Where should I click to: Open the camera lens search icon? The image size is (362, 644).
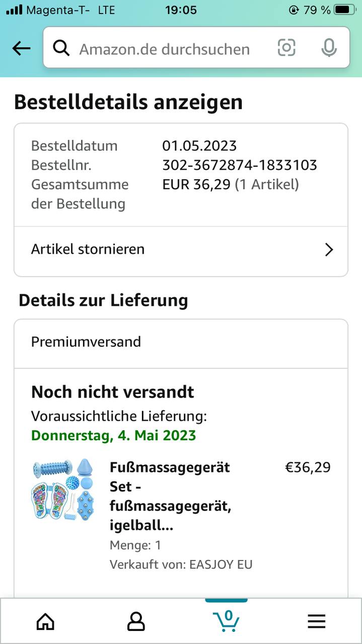286,48
